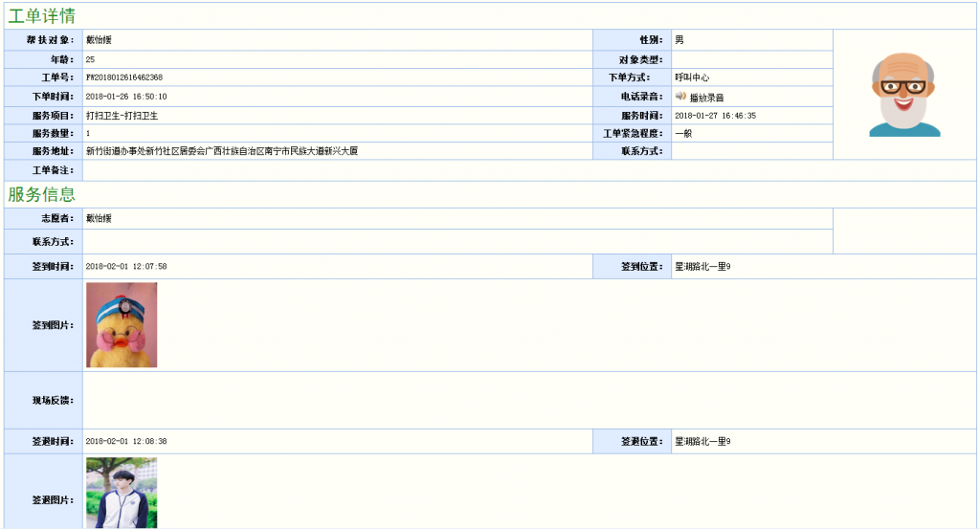Click the 帮扶对象 name value 戴怡媛
980x529 pixels.
[100, 40]
